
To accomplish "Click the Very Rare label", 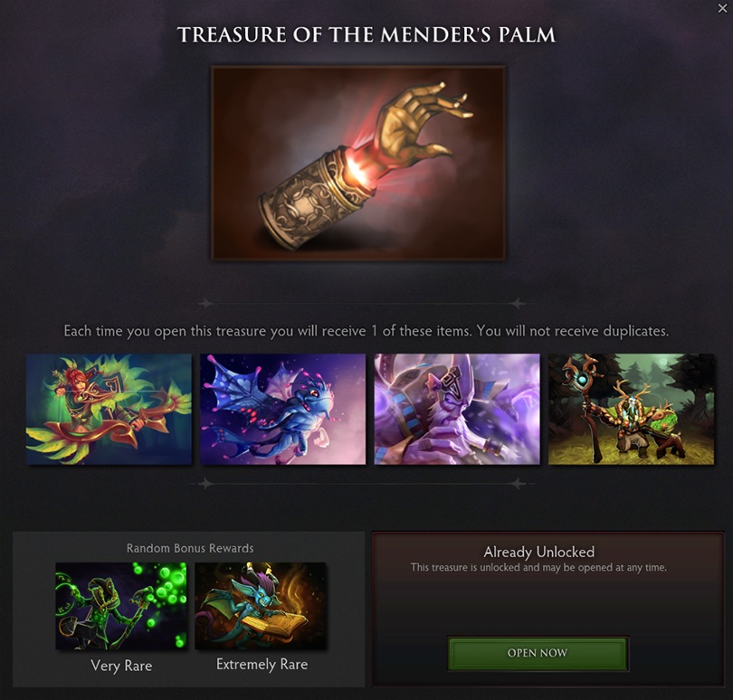I will coord(121,666).
